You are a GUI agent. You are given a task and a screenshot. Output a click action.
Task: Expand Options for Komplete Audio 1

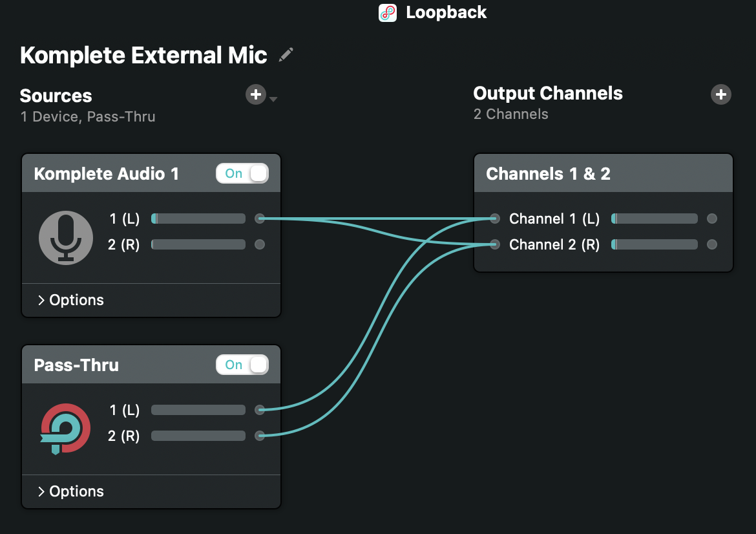coord(71,300)
